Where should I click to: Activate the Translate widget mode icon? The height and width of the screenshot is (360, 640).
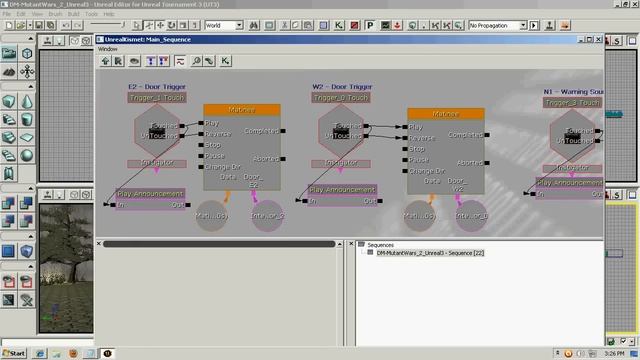click(x=160, y=25)
